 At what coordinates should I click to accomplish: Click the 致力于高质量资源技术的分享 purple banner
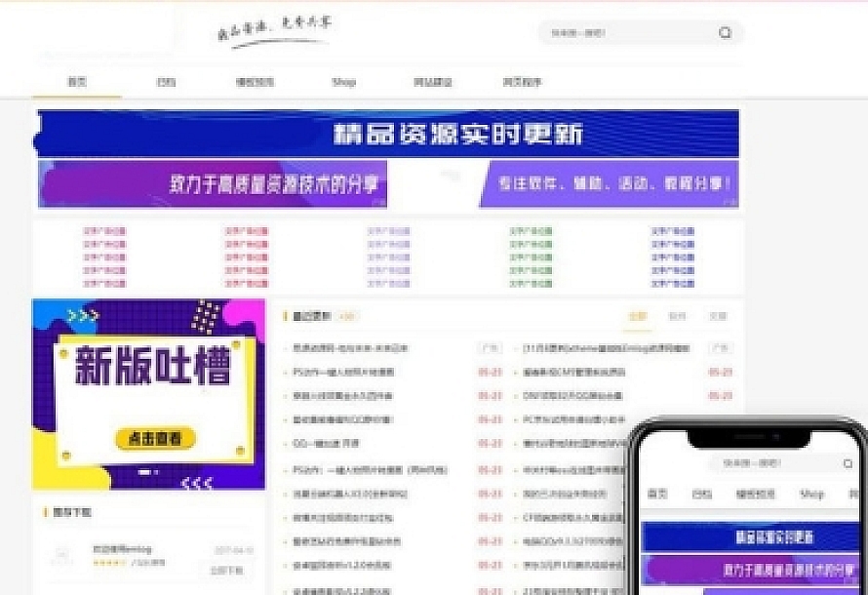click(x=213, y=184)
